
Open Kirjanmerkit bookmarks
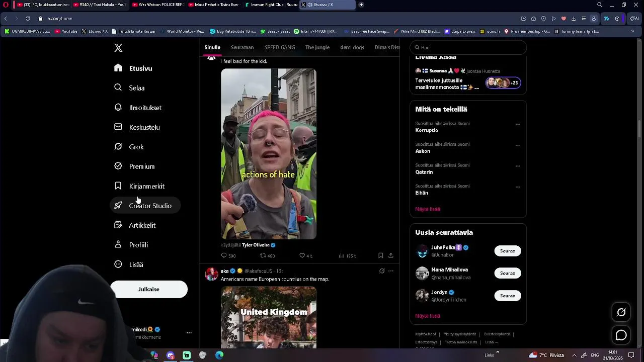tap(139, 186)
